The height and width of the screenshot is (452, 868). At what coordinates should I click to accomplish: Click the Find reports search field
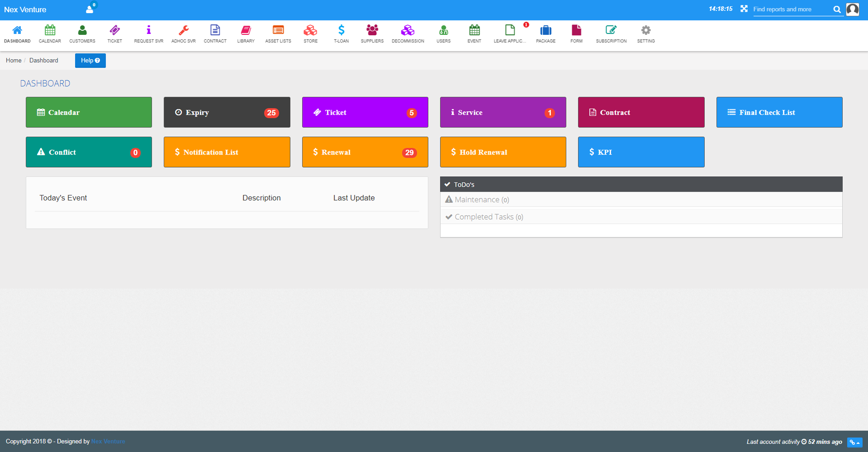point(791,9)
